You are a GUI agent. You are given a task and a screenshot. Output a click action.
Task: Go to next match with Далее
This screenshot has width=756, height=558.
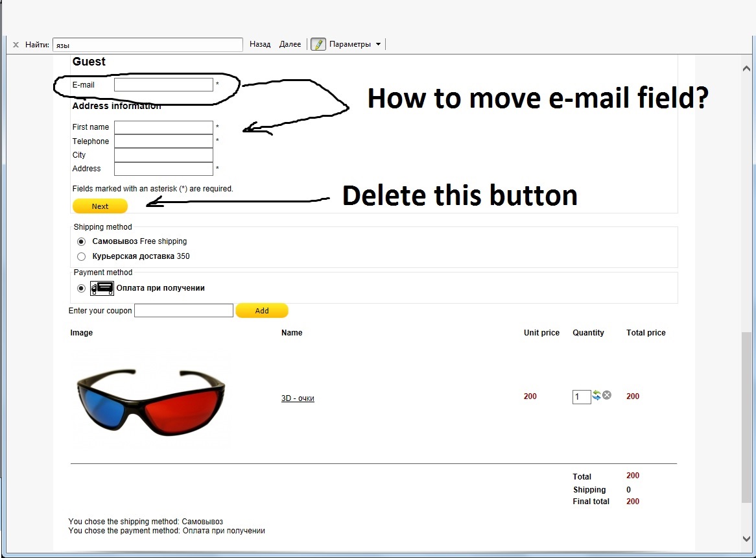pos(290,44)
